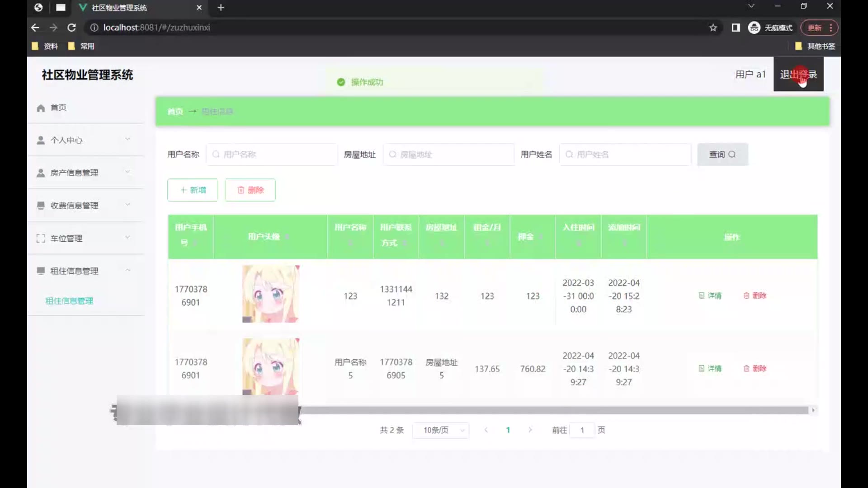868x488 pixels.
Task: Click the home icon beside 首页
Action: pos(41,108)
